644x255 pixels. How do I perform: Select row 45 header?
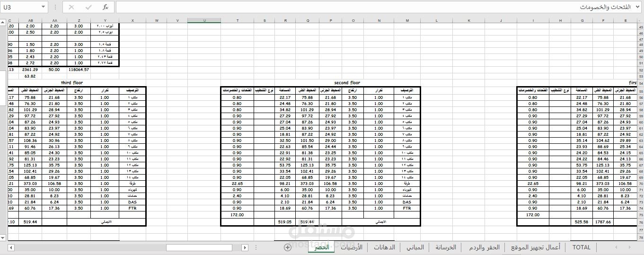pos(640,27)
